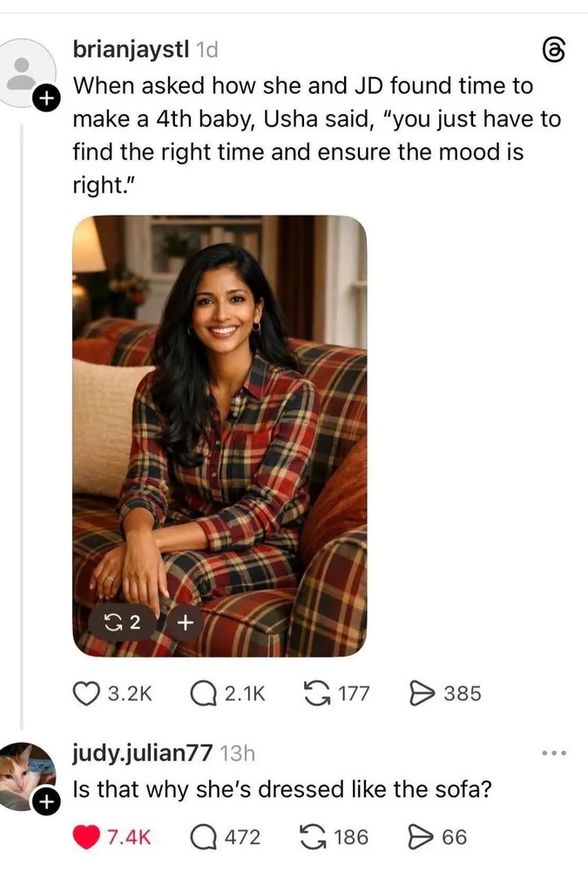Screen dimensions: 588x871
Task: Share judy.julian77's comment showing 66 sends
Action: (421, 837)
